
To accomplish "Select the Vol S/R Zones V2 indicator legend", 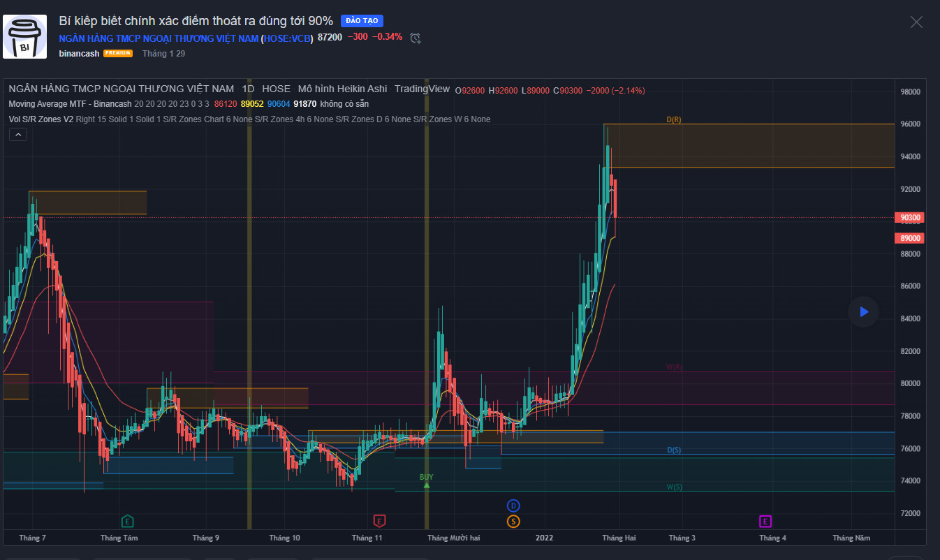I will coord(41,119).
